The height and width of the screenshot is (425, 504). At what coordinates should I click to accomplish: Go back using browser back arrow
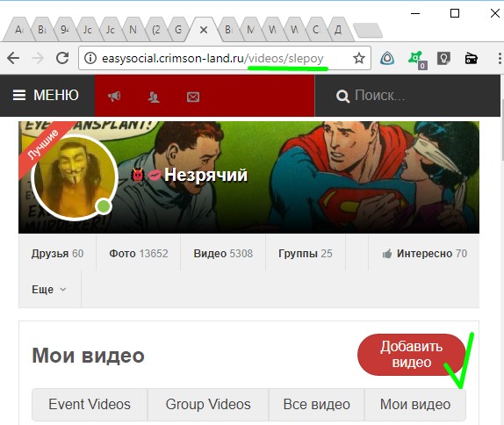point(13,58)
